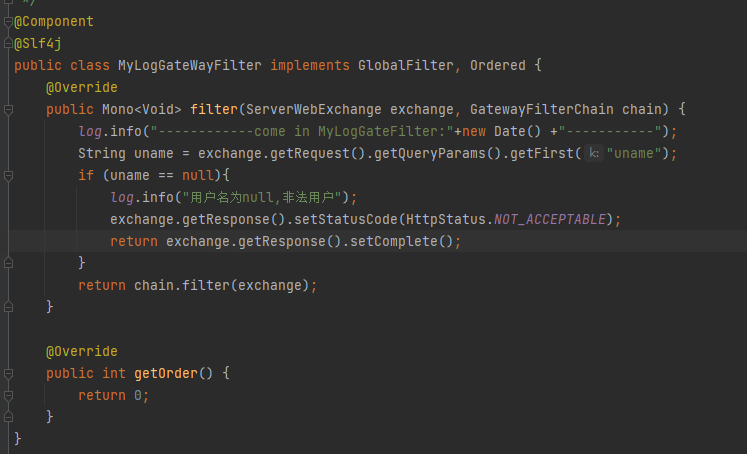This screenshot has width=747, height=454.
Task: Collapse the if (uname == null) block
Action: click(x=6, y=175)
